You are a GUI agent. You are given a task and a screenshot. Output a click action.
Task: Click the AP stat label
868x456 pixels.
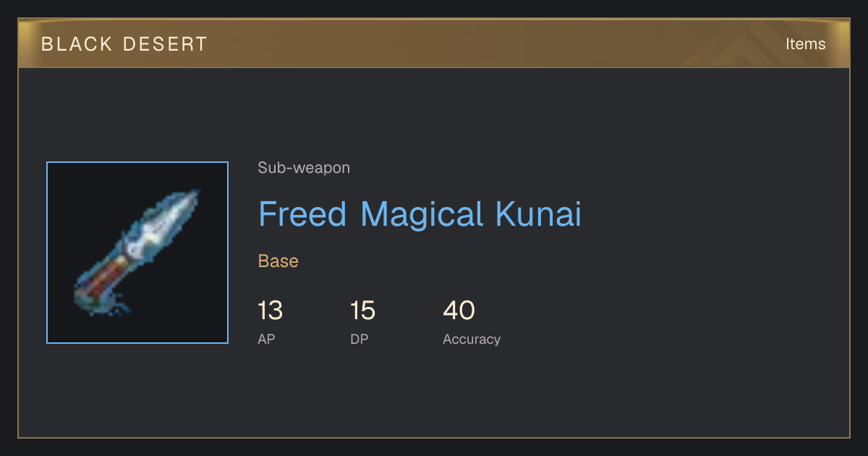click(x=266, y=339)
